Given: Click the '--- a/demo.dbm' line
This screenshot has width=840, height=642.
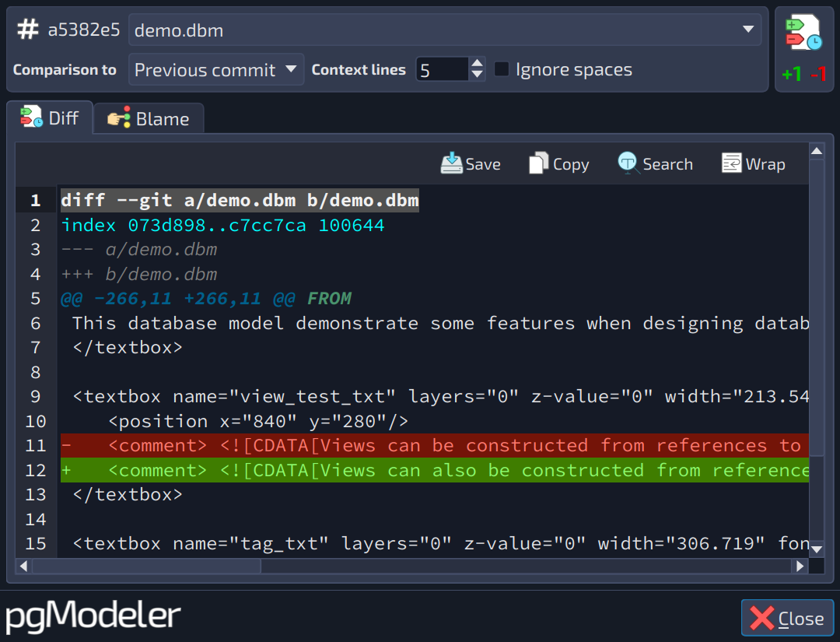Looking at the screenshot, I should pyautogui.click(x=138, y=250).
